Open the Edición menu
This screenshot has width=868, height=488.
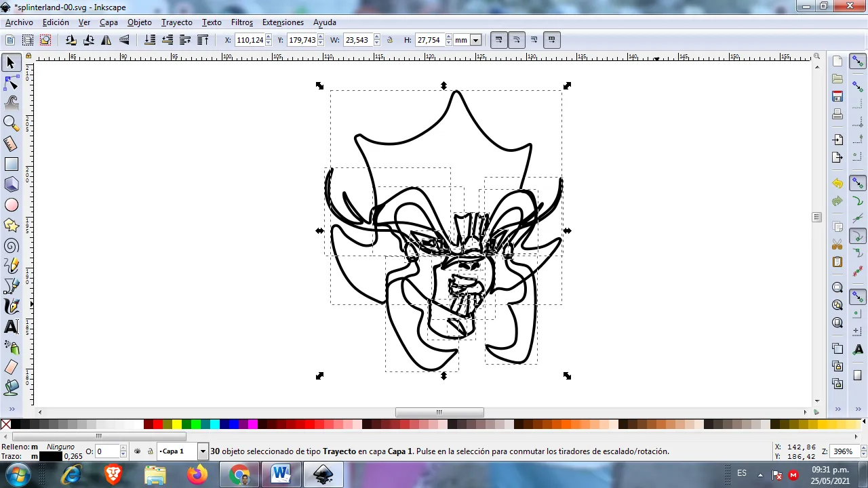pyautogui.click(x=56, y=22)
